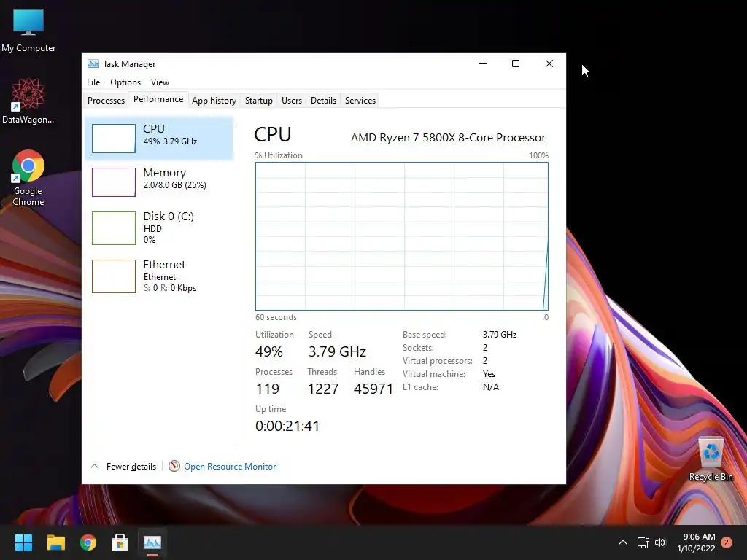Click the Windows Start button
Viewport: 747px width, 560px height.
point(23,542)
